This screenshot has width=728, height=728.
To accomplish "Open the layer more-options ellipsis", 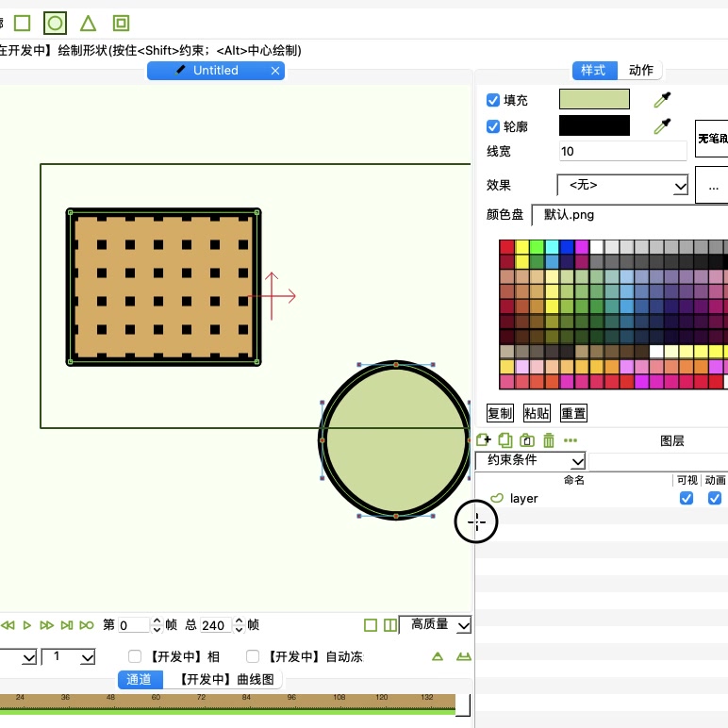I will (x=570, y=439).
